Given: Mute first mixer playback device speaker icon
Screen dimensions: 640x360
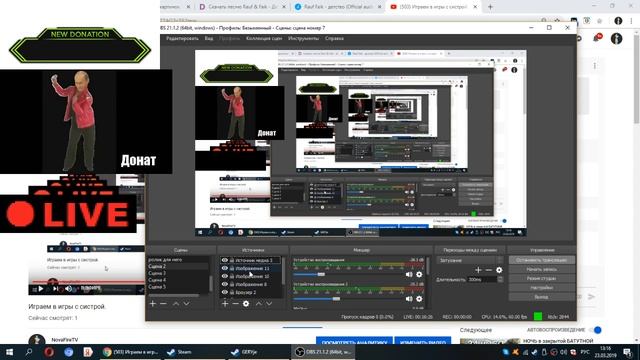Looking at the screenshot, I should click(409, 274).
